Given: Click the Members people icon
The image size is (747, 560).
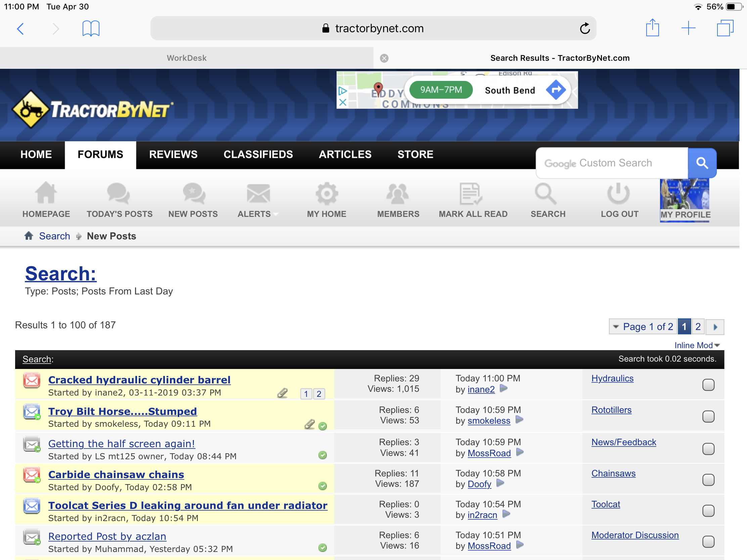Looking at the screenshot, I should (397, 194).
